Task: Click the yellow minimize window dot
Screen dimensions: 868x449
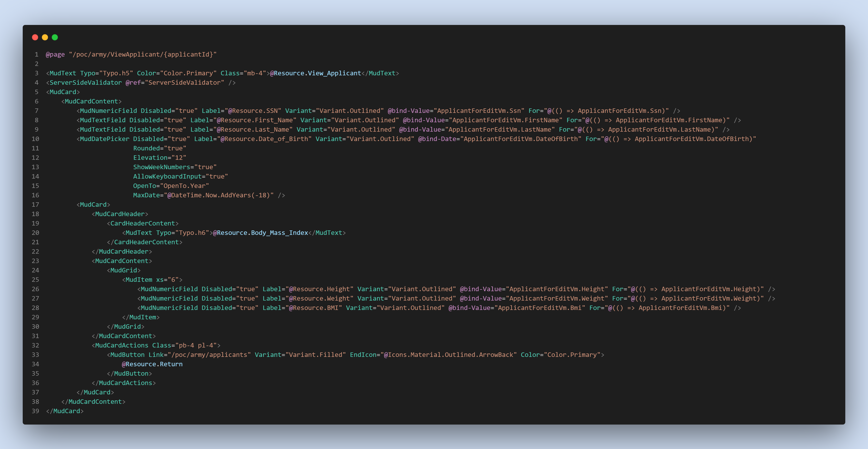Action: click(45, 38)
